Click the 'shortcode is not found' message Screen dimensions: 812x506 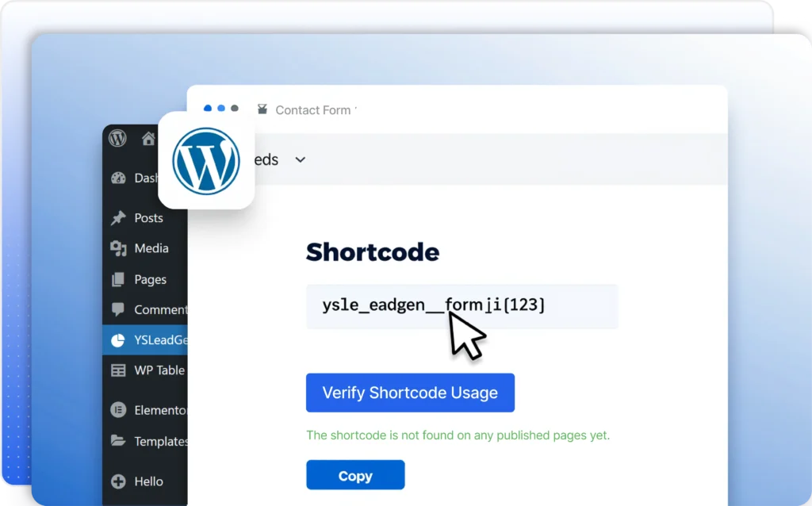click(x=458, y=435)
